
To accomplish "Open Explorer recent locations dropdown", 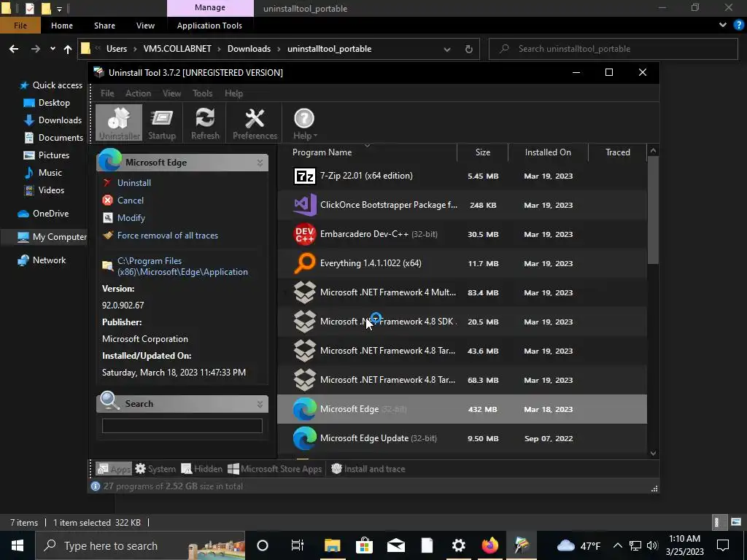I will (x=53, y=49).
